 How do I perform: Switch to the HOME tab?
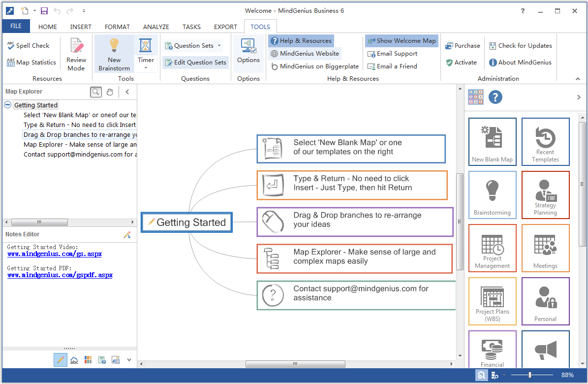pos(48,27)
